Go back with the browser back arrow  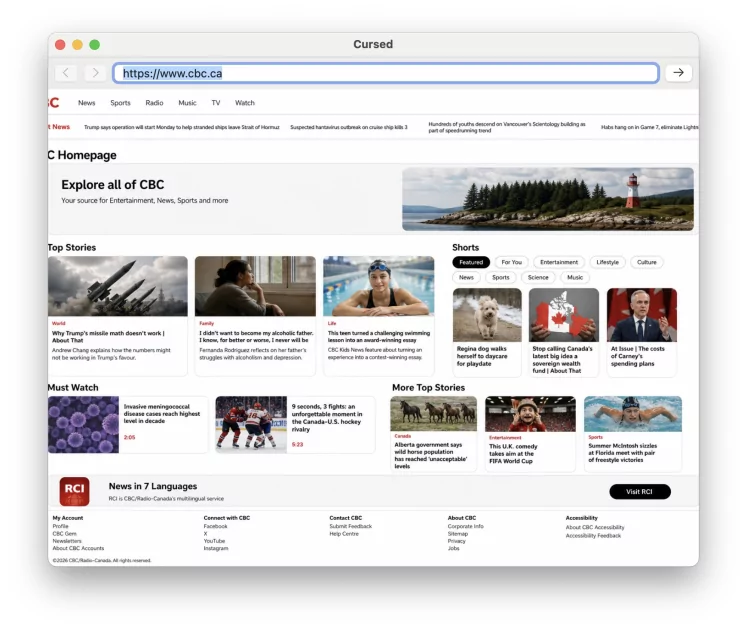click(66, 73)
